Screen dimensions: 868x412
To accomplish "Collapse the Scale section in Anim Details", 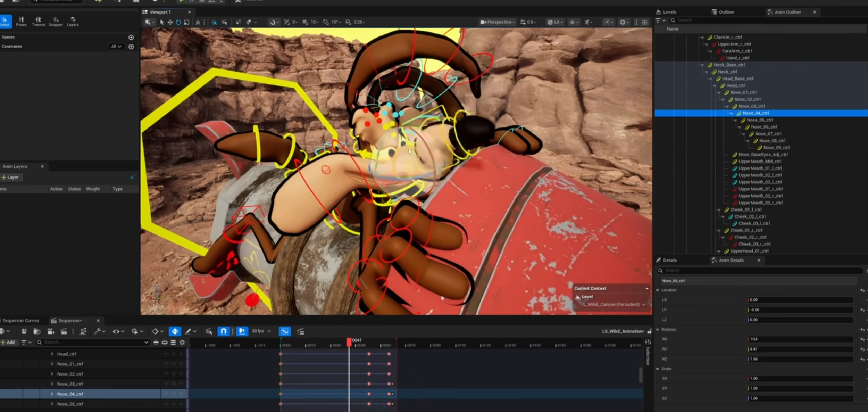I will click(658, 369).
